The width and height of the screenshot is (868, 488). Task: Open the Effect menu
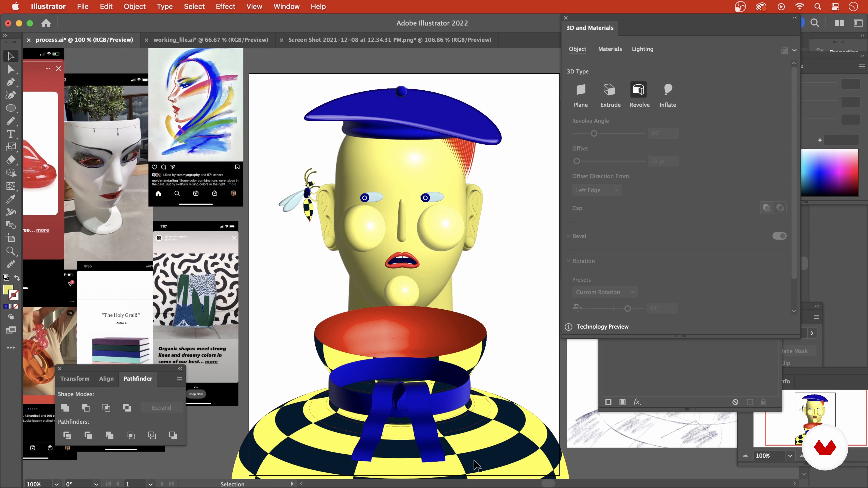coord(225,6)
